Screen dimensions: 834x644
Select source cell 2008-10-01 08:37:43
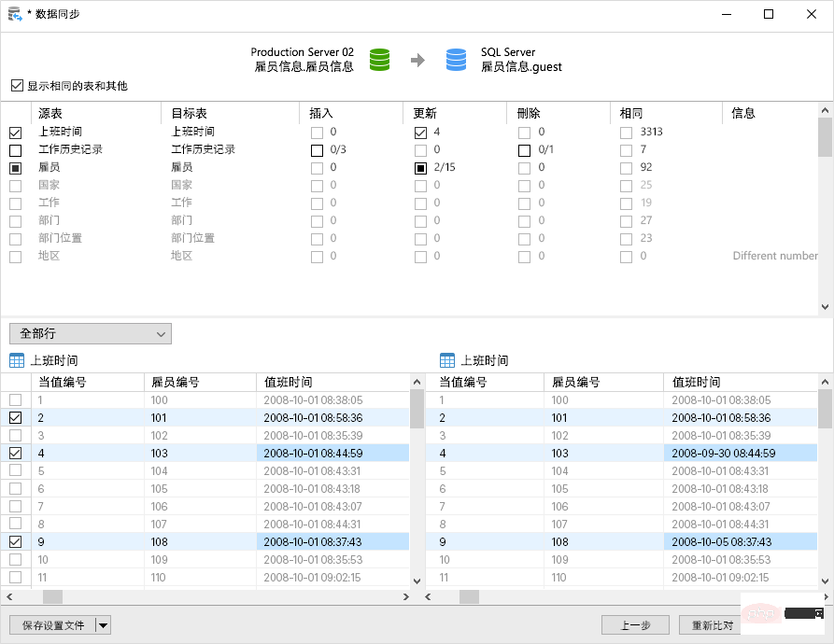[332, 541]
